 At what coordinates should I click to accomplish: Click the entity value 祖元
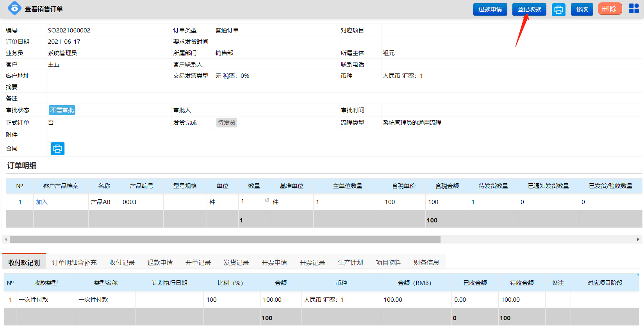coord(389,53)
